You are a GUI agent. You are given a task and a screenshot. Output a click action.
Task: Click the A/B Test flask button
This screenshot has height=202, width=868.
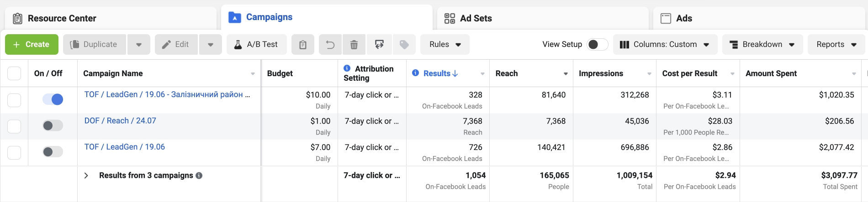pos(257,45)
